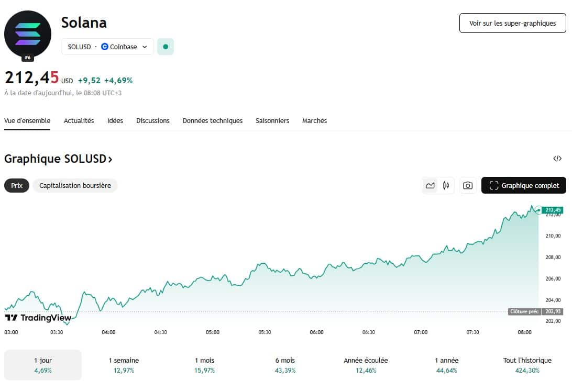Open the embed code icon

tap(557, 158)
